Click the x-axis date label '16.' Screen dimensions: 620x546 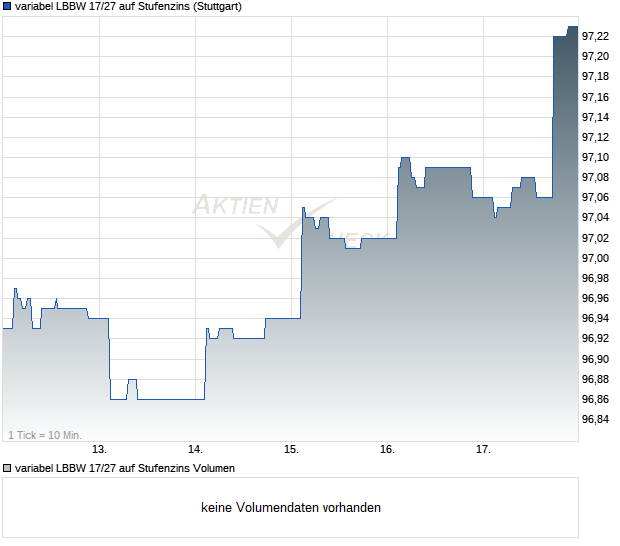(387, 450)
